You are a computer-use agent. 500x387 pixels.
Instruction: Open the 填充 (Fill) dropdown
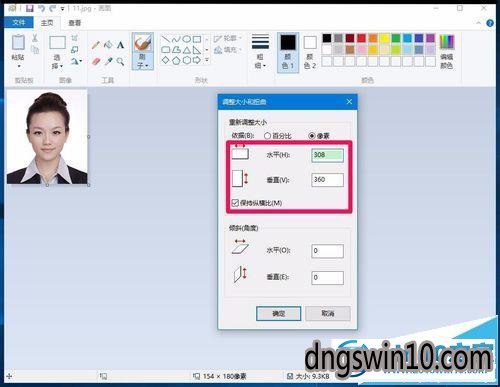pos(227,50)
